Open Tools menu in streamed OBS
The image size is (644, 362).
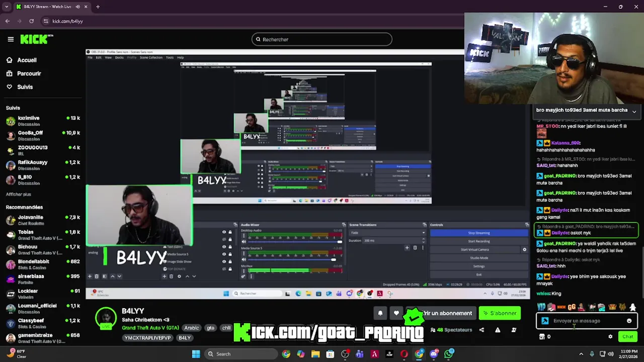coord(170,57)
